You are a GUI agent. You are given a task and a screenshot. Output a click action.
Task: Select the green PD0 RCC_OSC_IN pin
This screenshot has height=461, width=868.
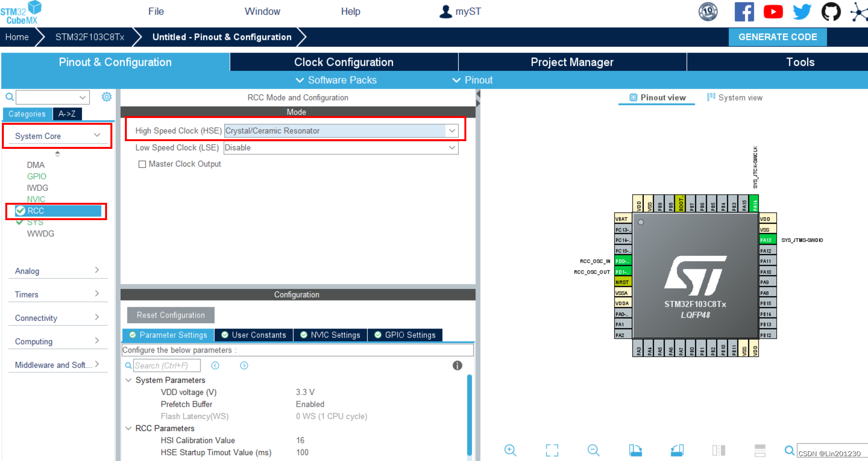click(x=623, y=261)
